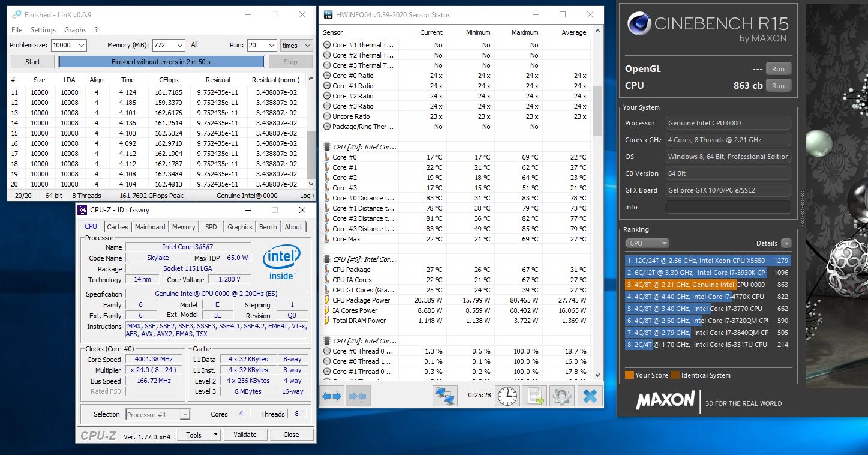Run the CPU test in Cinebench

click(778, 86)
